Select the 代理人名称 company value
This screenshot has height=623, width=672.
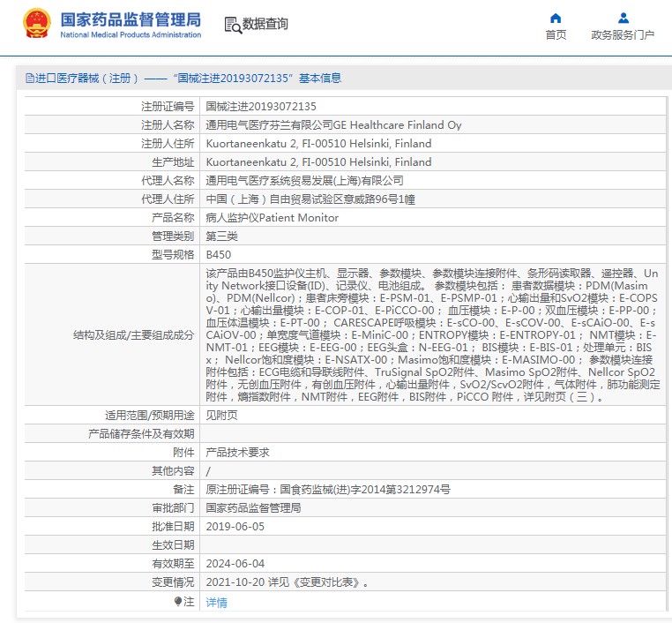tap(305, 181)
